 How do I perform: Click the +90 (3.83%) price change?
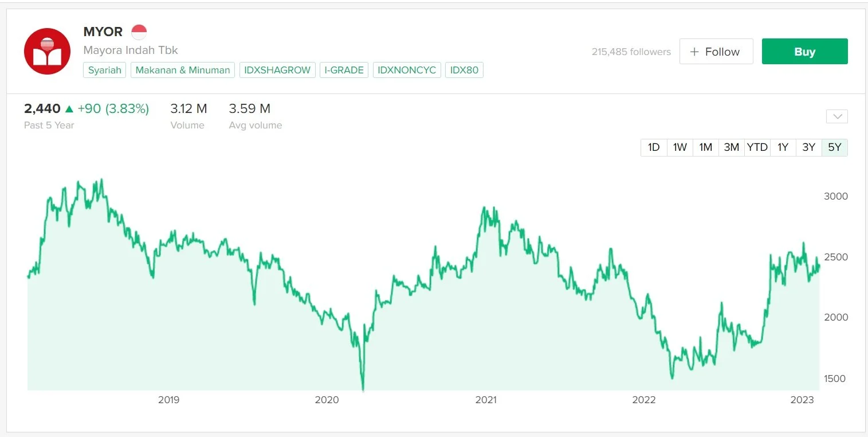[x=113, y=108]
